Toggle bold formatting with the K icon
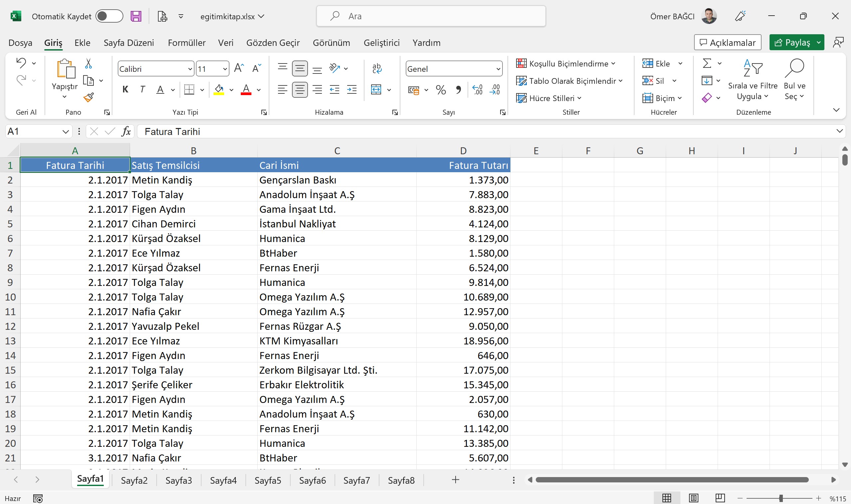Viewport: 851px width, 504px height. [x=125, y=89]
